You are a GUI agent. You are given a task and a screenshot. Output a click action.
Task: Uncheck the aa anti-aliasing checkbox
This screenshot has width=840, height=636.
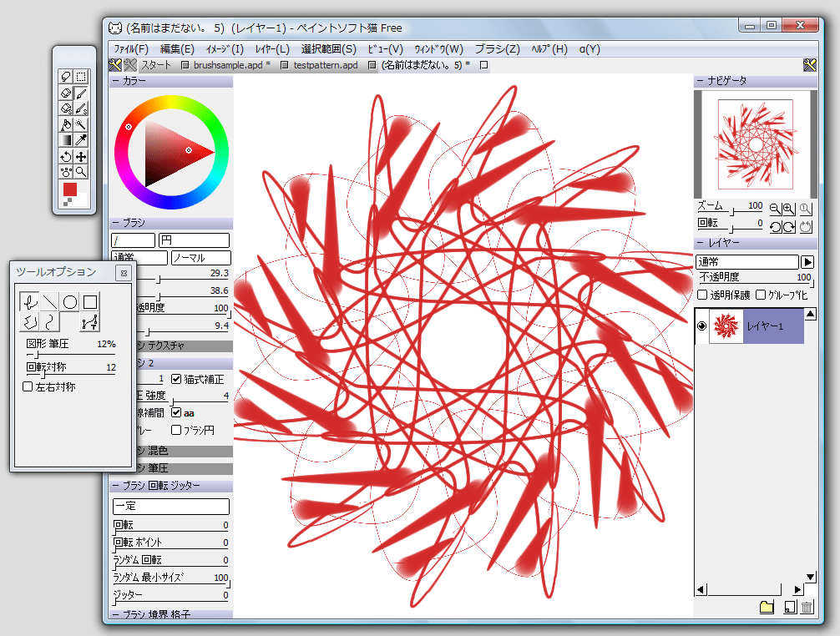[176, 413]
